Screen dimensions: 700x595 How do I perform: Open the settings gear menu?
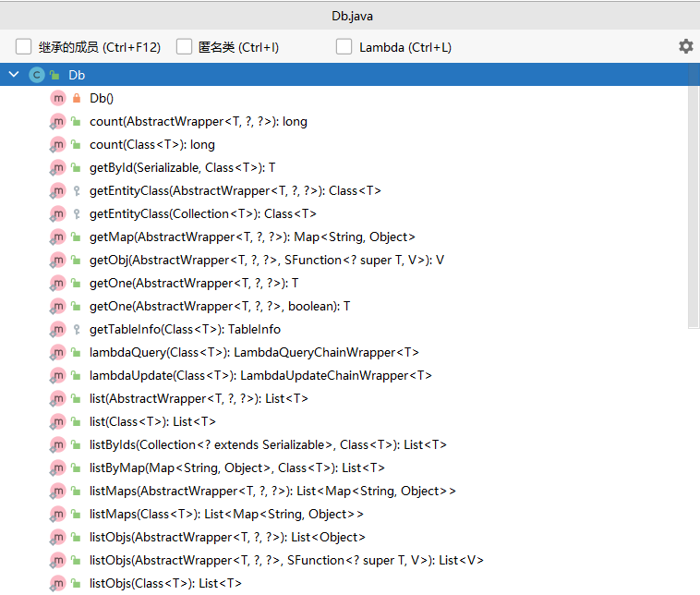[686, 46]
